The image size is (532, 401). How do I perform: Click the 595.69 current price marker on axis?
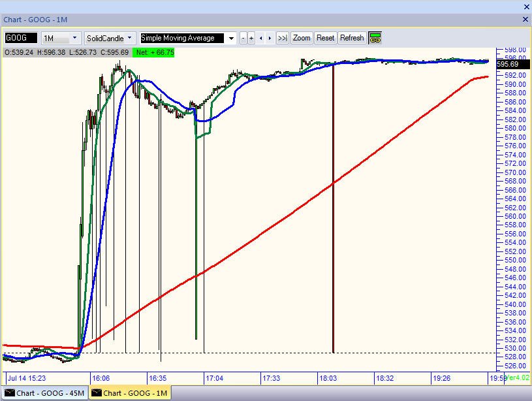(x=507, y=64)
